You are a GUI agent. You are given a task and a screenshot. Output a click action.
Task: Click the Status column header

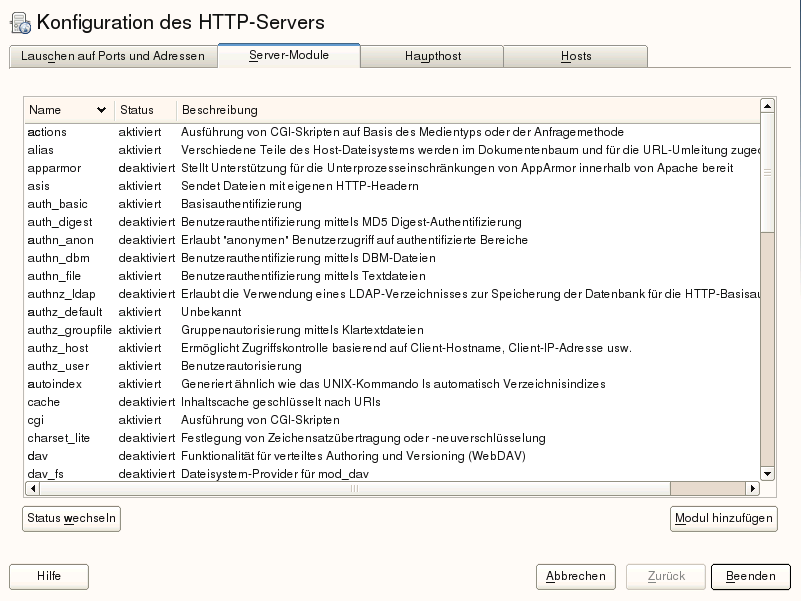pyautogui.click(x=136, y=110)
